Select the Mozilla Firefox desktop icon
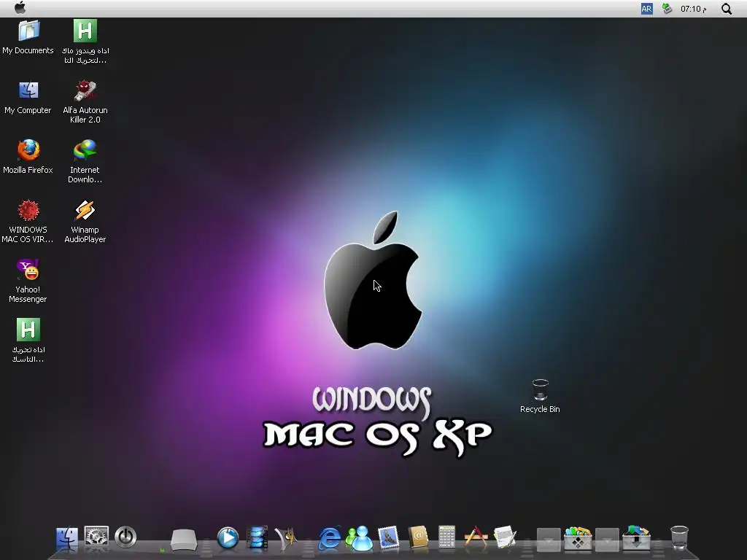Image resolution: width=747 pixels, height=560 pixels. click(x=28, y=157)
